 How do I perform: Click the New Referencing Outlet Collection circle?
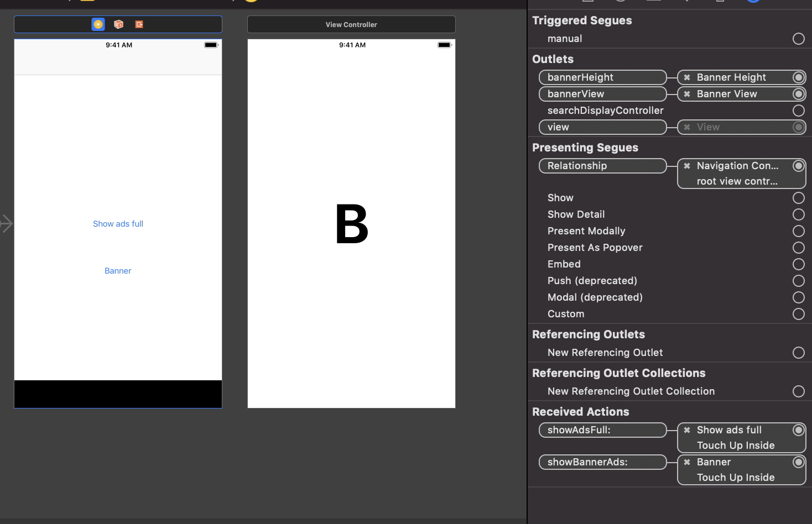[x=799, y=391]
